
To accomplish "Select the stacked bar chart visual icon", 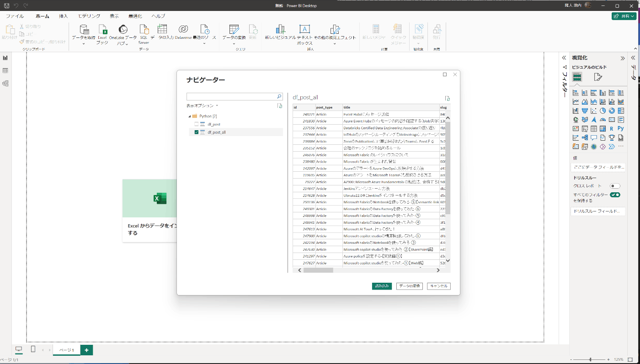I will pos(576,93).
